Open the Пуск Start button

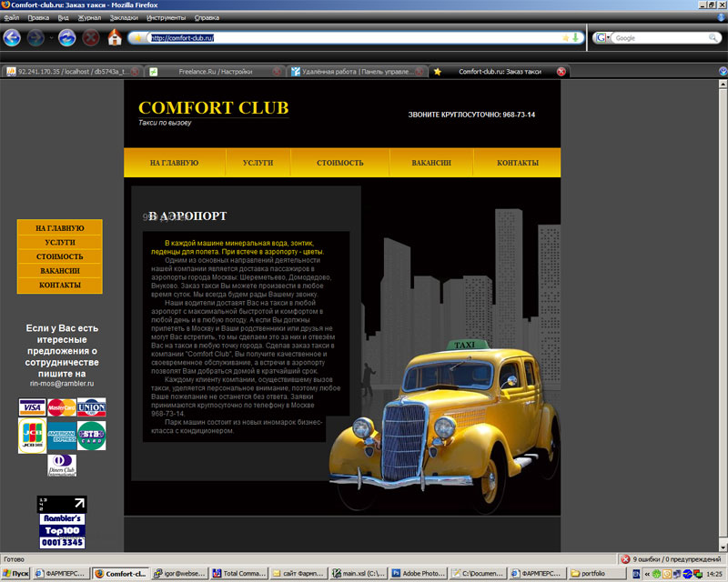(x=15, y=574)
